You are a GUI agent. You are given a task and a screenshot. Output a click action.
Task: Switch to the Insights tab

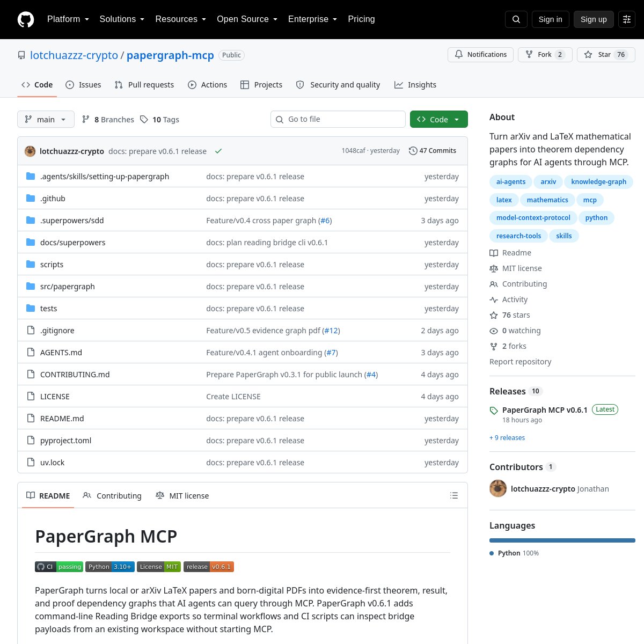pyautogui.click(x=415, y=85)
